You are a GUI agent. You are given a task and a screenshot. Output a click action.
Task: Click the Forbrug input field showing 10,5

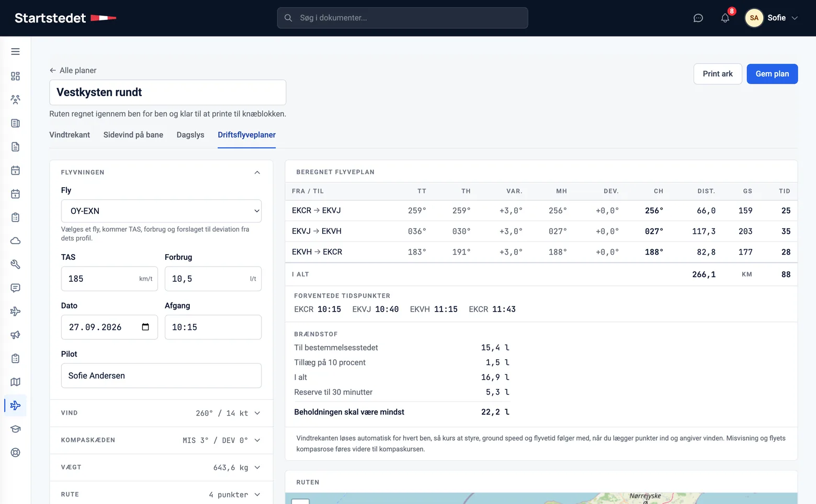tap(213, 279)
